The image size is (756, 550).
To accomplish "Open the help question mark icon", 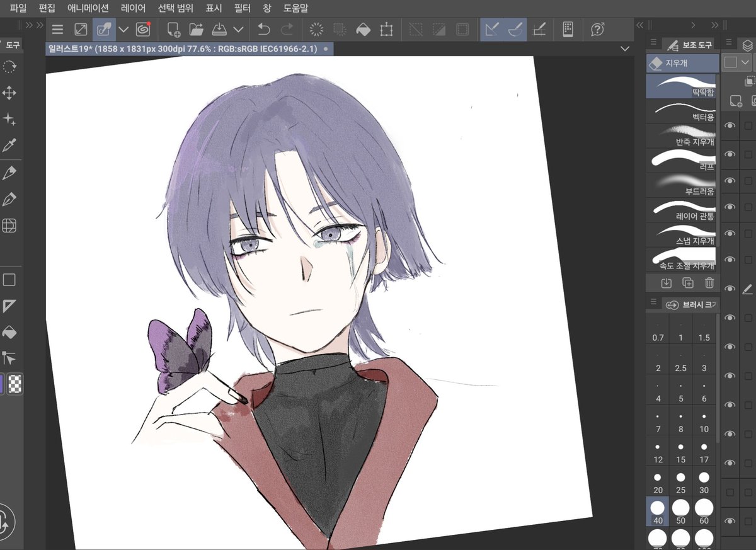I will pos(598,30).
